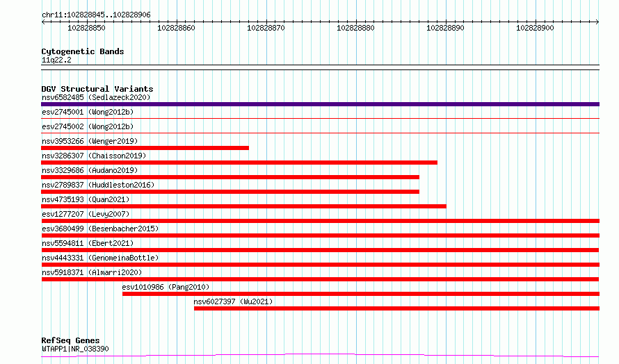Image resolution: width=619 pixels, height=364 pixels.
Task: Open nsv4735193 (Quan2021) label
Action: (86, 199)
